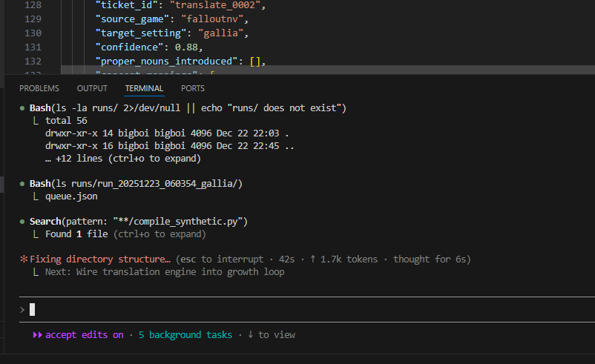Click the 'accept edits on' mode indicator
This screenshot has height=364, width=595.
[x=85, y=335]
